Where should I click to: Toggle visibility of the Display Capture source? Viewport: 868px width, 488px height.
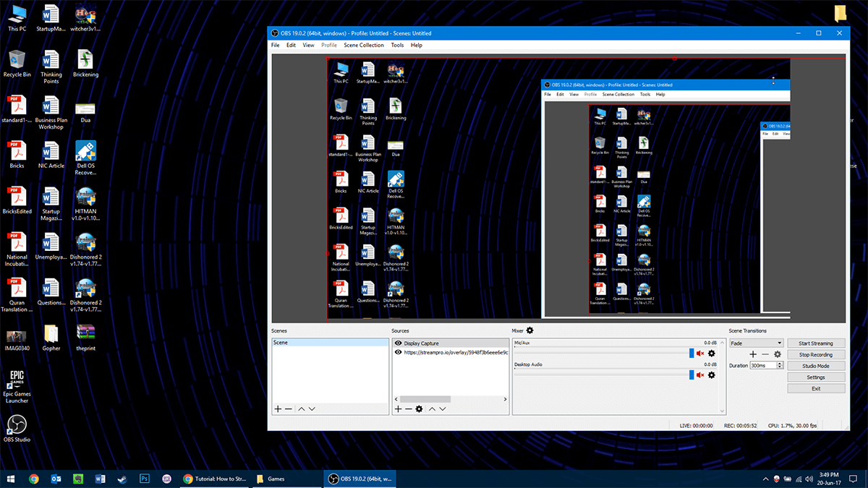pos(399,343)
